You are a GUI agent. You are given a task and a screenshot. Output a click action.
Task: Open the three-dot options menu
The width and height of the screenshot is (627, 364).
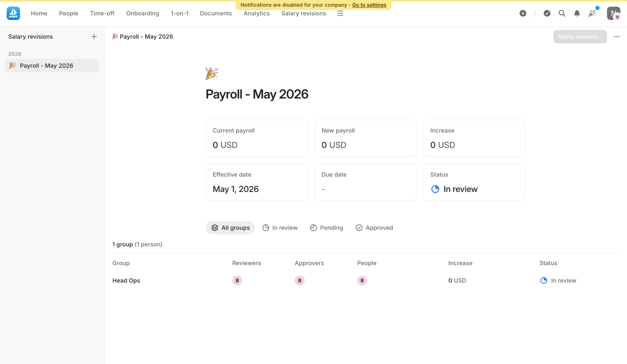point(617,37)
